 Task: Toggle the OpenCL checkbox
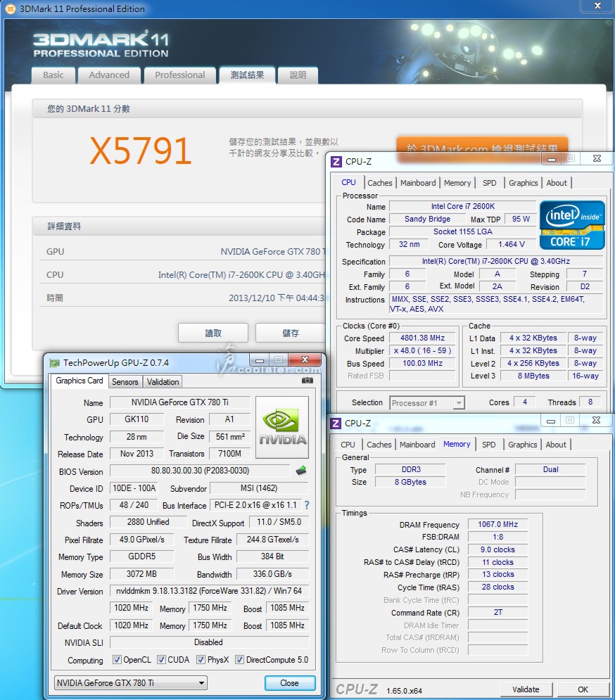pos(117,659)
